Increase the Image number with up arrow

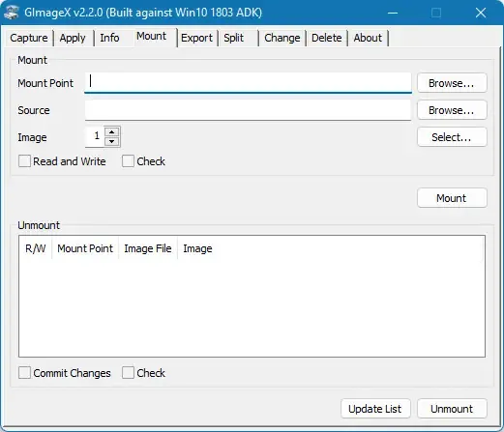pos(112,131)
